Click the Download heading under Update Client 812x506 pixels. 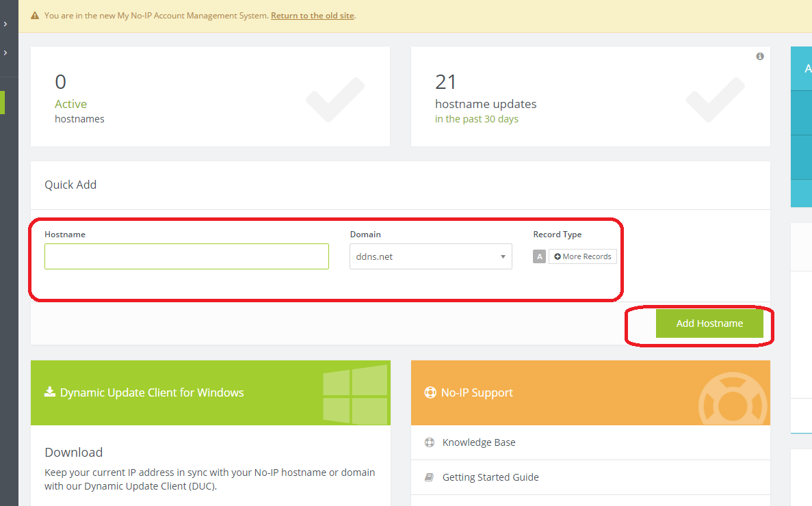pyautogui.click(x=73, y=452)
